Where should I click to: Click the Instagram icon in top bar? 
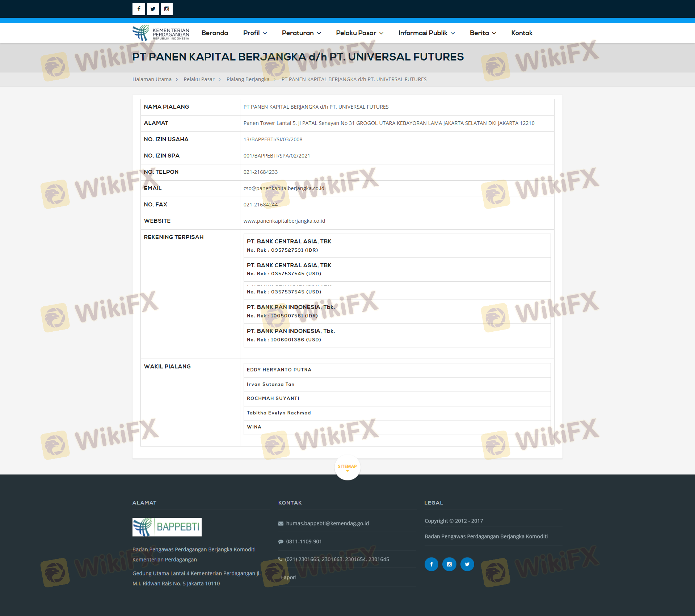167,9
